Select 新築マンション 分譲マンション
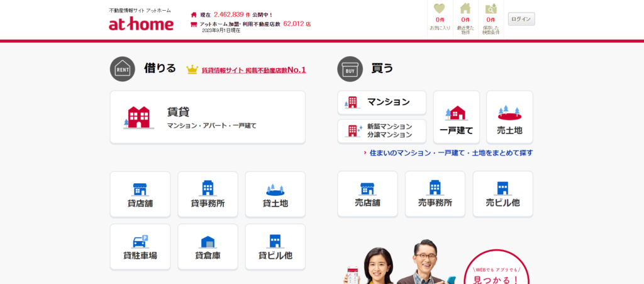The image size is (644, 284). (382, 131)
